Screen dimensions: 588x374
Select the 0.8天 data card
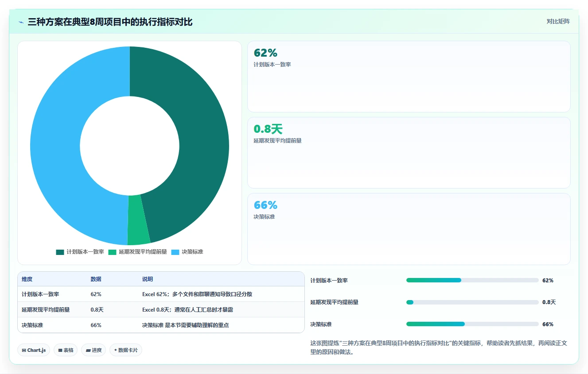point(409,153)
